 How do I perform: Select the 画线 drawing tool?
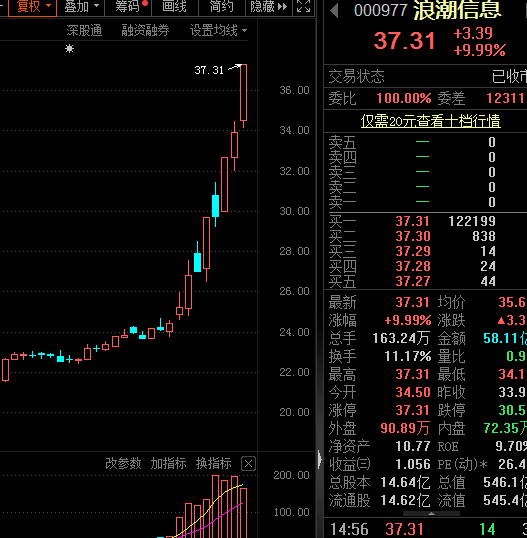(x=174, y=7)
